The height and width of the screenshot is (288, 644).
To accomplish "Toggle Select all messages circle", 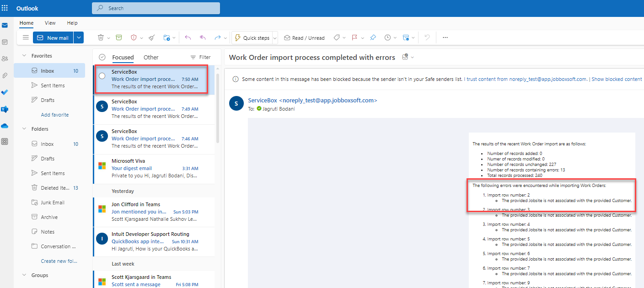I will point(102,58).
